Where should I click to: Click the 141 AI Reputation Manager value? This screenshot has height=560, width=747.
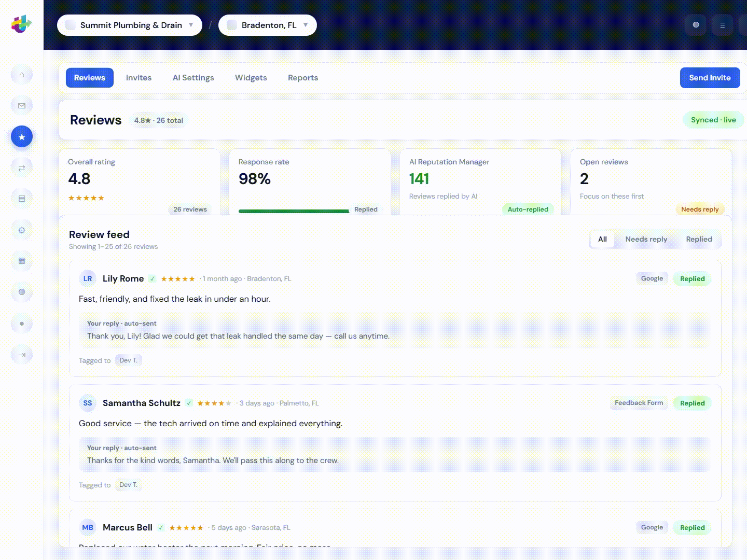419,179
